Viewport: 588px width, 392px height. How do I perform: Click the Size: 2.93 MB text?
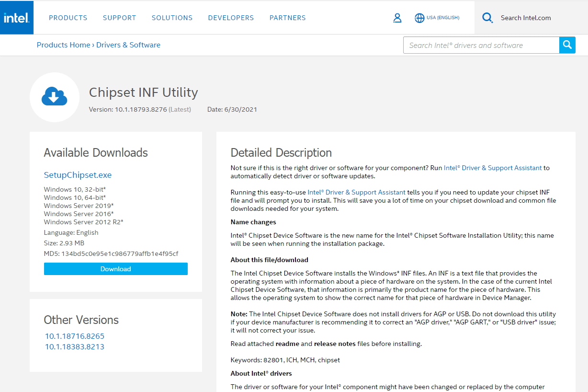64,243
